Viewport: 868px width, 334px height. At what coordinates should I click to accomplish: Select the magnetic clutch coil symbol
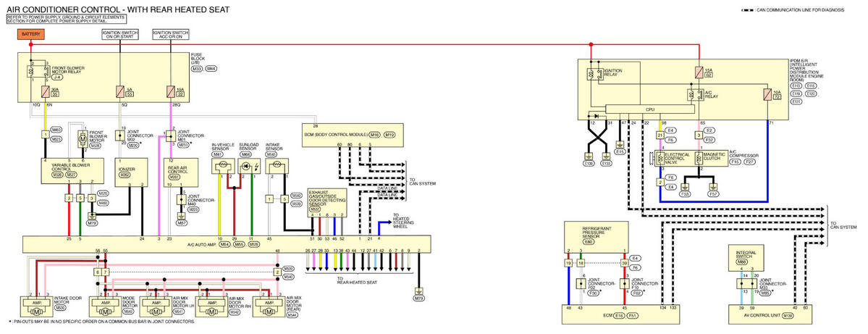(x=699, y=159)
